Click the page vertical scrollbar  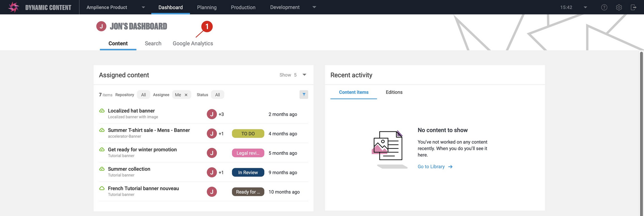coord(642,134)
